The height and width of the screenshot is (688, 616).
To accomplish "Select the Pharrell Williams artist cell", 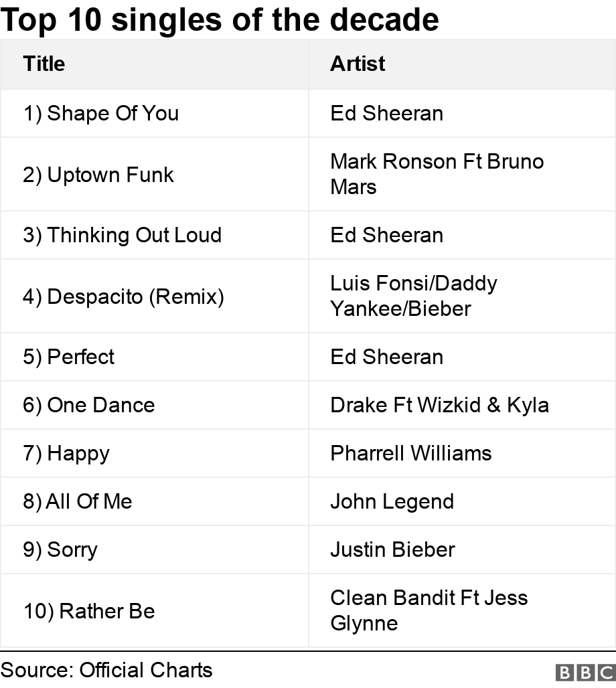I will point(410,453).
